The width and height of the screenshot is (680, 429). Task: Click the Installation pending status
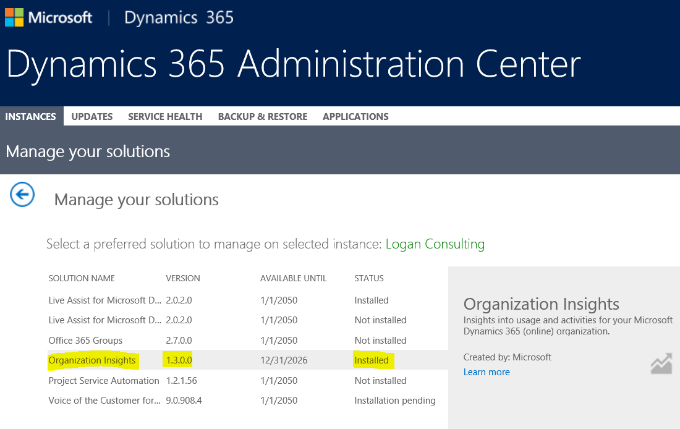point(395,400)
